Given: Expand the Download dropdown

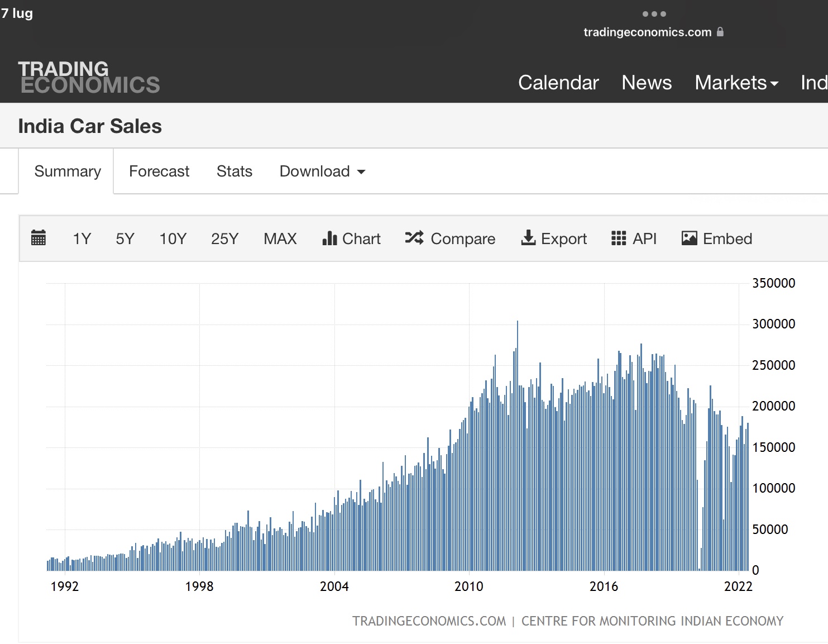Looking at the screenshot, I should (322, 171).
